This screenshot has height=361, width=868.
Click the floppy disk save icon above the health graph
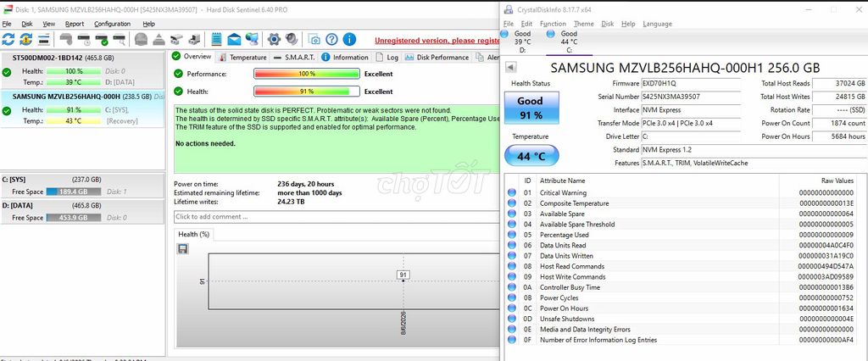(x=183, y=250)
